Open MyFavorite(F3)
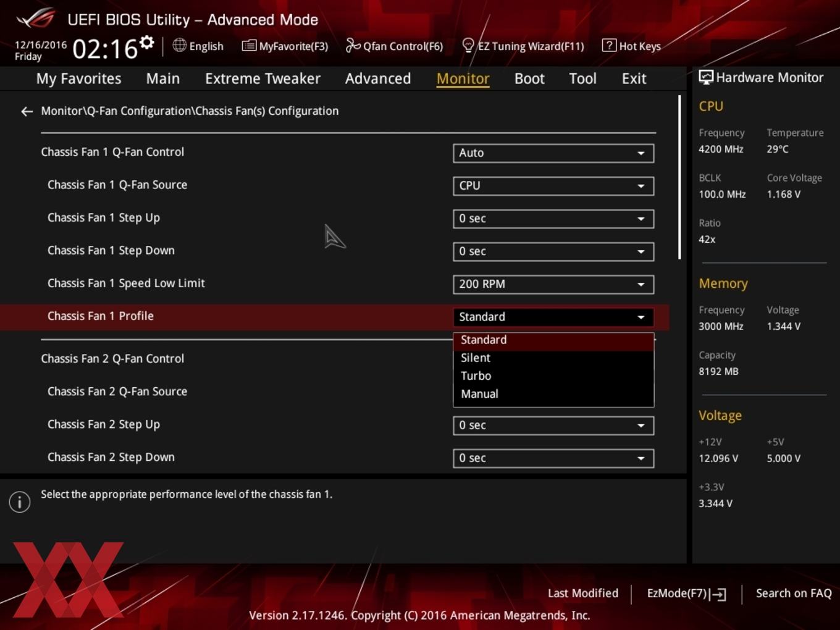This screenshot has height=630, width=840. 285,46
